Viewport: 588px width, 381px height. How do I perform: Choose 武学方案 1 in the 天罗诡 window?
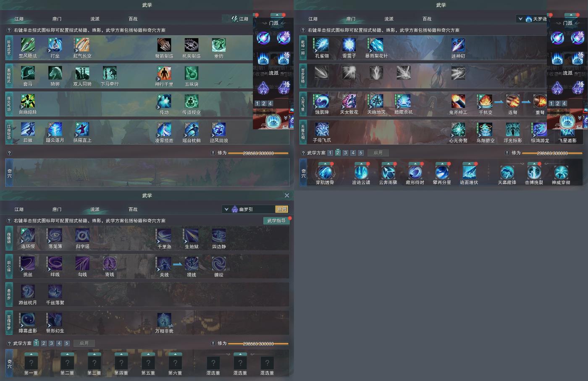330,153
